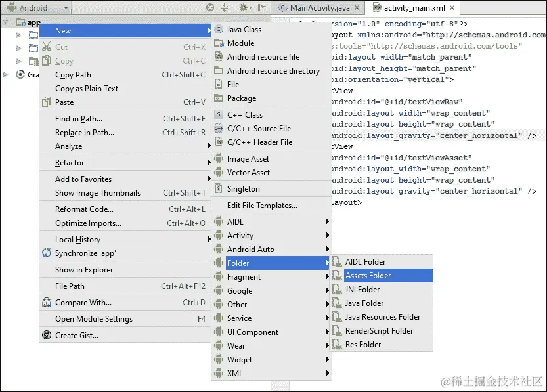Open the Android project view dropdown
The width and height of the screenshot is (547, 392).
point(37,7)
